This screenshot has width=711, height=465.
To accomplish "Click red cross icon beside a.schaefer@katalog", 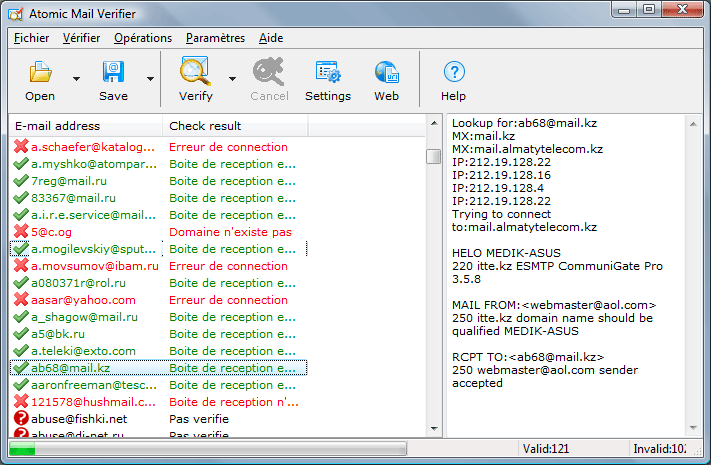I will point(21,147).
